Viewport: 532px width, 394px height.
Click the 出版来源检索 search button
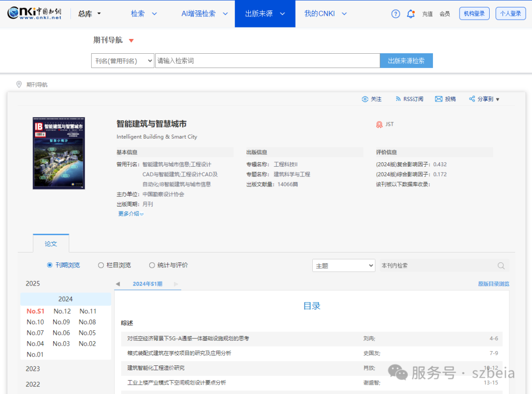tap(406, 60)
